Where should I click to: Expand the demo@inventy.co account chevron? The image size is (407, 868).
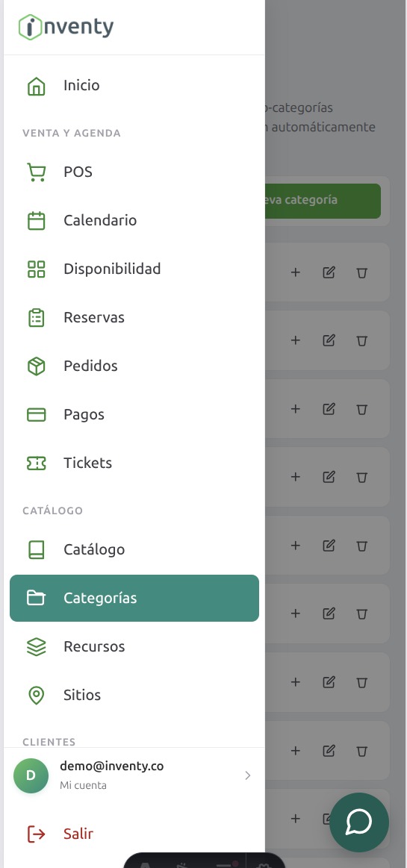click(247, 775)
